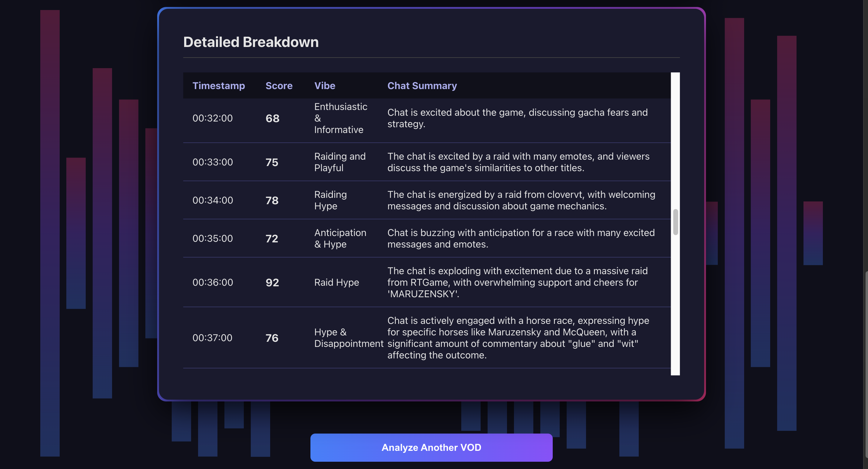Click the RTGame raid chat summary
The height and width of the screenshot is (469, 868).
517,282
